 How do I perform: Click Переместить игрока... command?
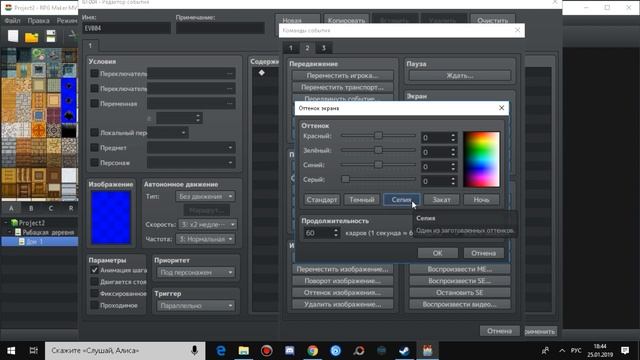click(x=342, y=76)
